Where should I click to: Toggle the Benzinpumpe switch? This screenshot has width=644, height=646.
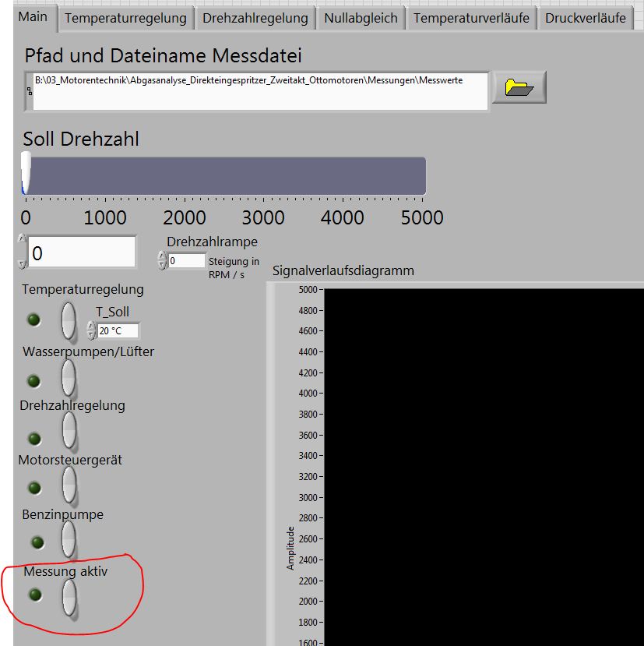(x=69, y=539)
